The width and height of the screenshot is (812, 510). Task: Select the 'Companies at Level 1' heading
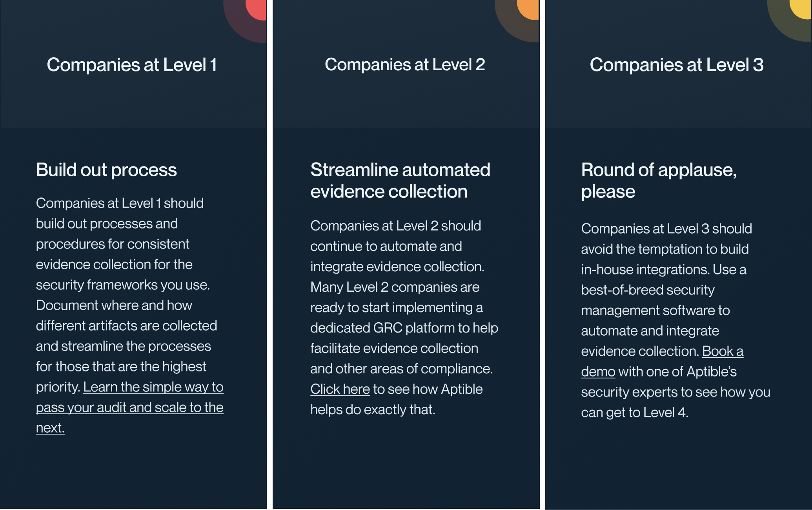pos(132,65)
